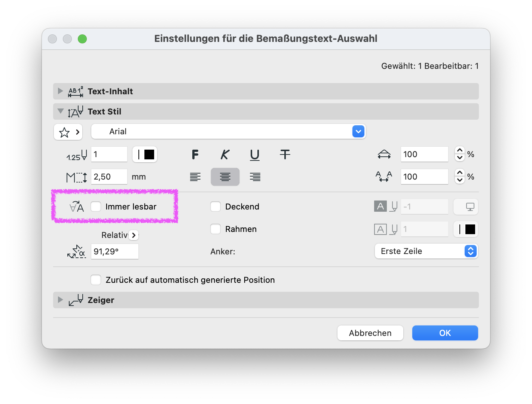Confirm with the OK button
532x404 pixels.
pyautogui.click(x=445, y=333)
